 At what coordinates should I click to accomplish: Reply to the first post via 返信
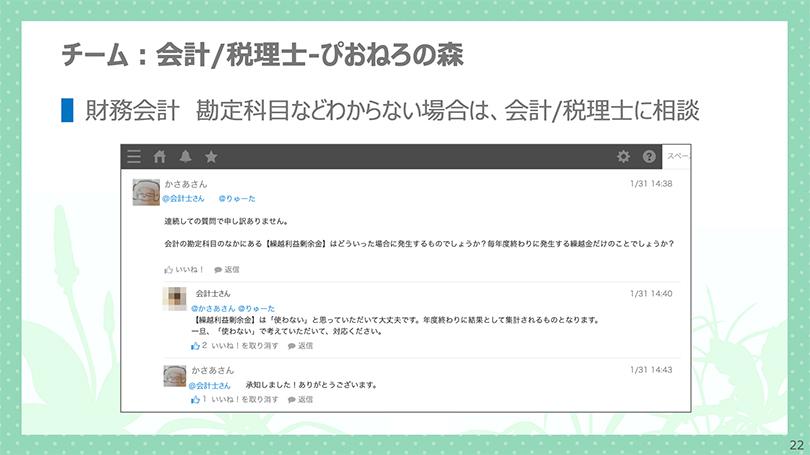tap(226, 269)
